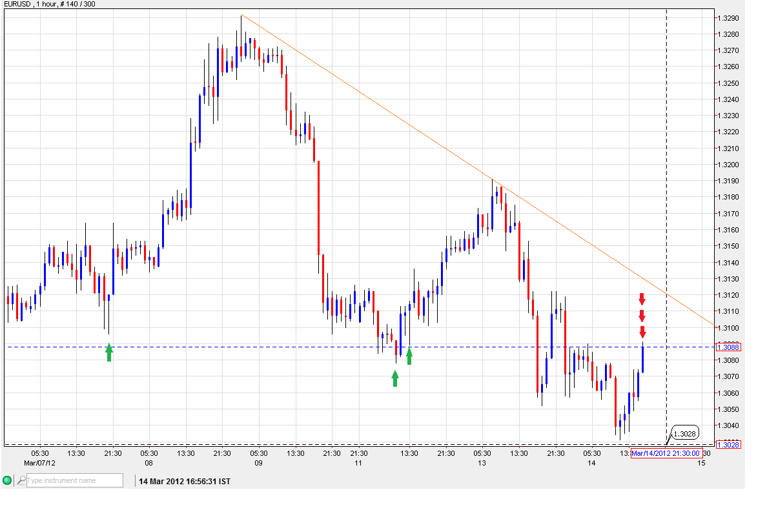Click the red 1.3088 price label
This screenshot has width=767, height=532.
click(x=728, y=347)
